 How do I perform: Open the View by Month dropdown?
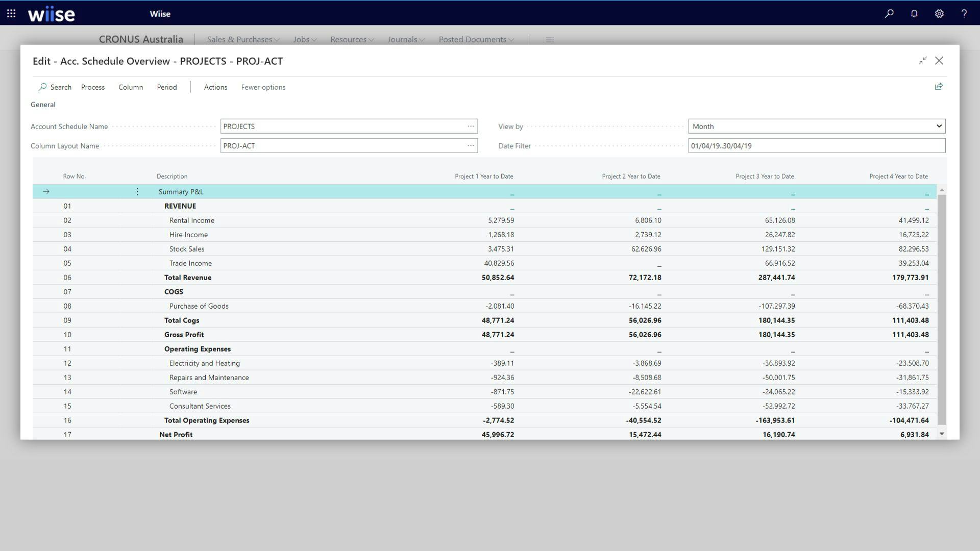(x=939, y=126)
